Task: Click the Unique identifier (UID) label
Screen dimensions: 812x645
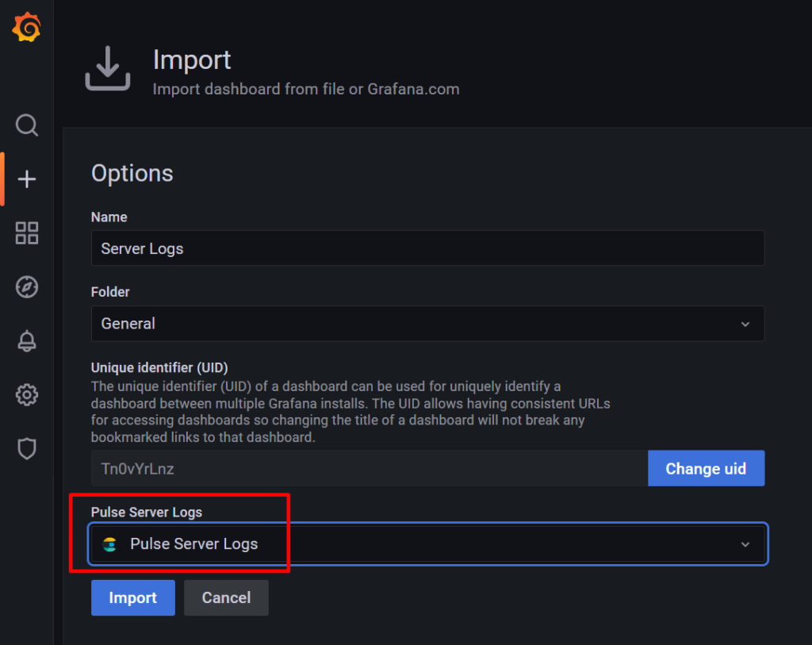Action: [x=159, y=368]
